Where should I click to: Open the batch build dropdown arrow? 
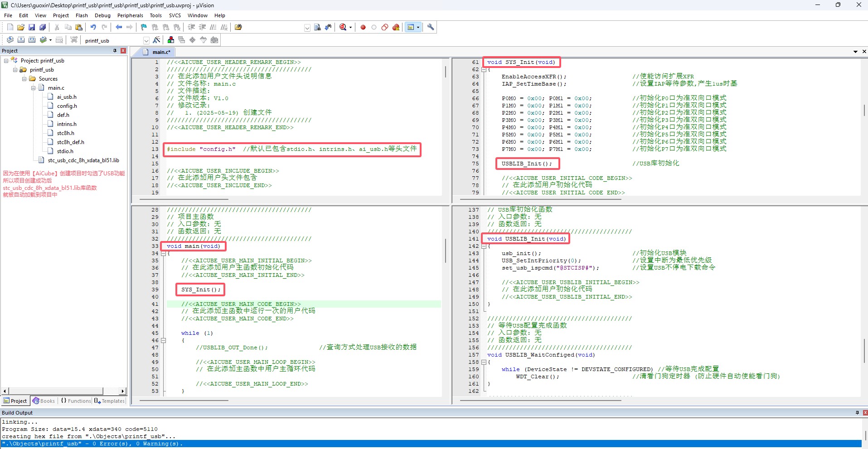click(x=50, y=40)
